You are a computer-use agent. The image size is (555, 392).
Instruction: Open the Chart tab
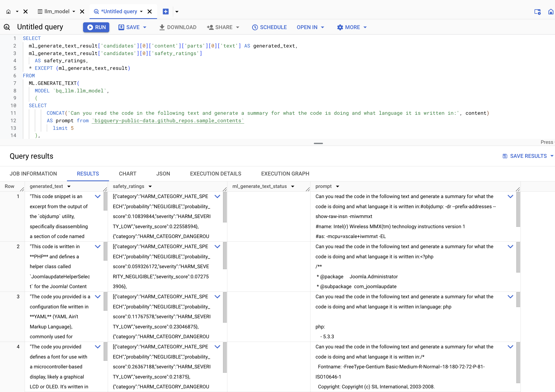tap(127, 174)
